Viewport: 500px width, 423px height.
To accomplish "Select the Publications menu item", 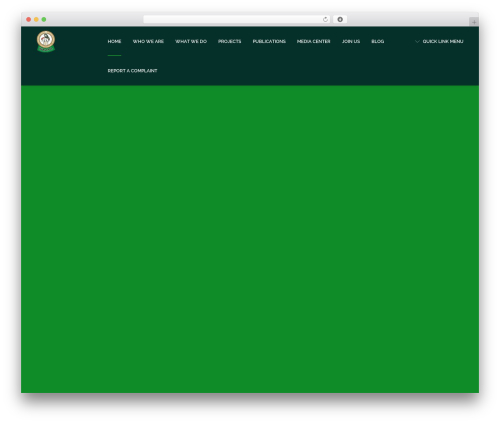I will [269, 41].
